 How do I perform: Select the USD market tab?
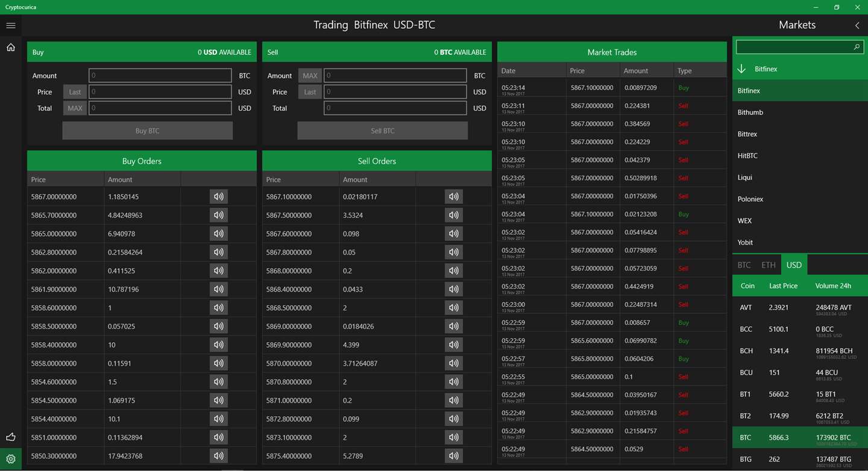[794, 265]
